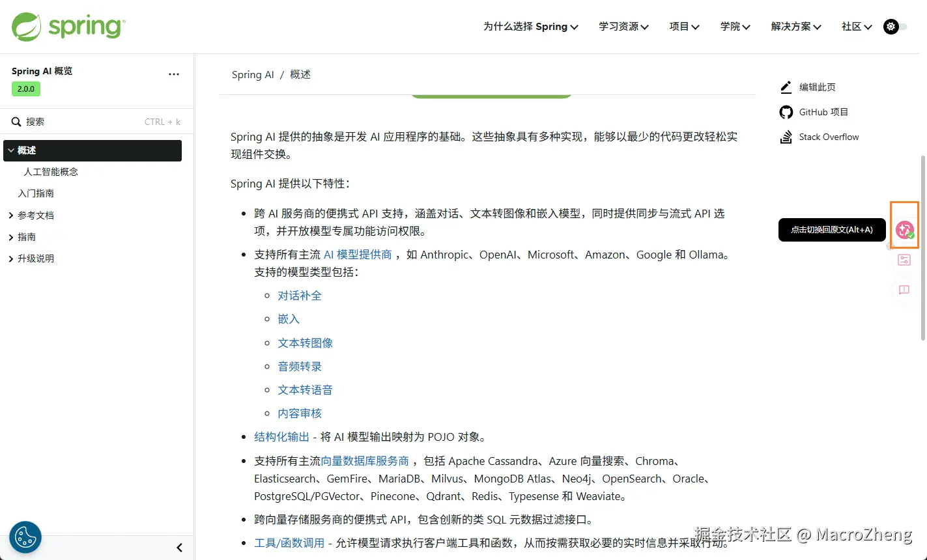Open the 为什么选择 Spring dropdown menu

tap(530, 27)
